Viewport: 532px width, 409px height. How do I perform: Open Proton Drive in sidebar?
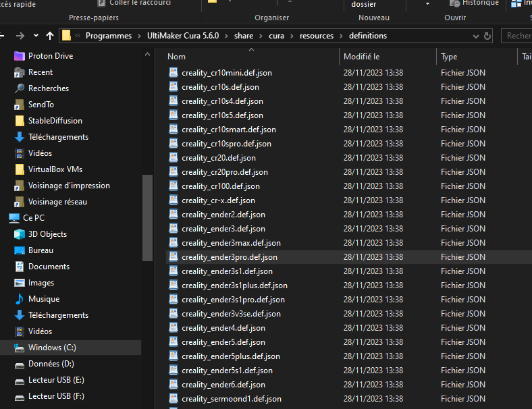coord(51,56)
